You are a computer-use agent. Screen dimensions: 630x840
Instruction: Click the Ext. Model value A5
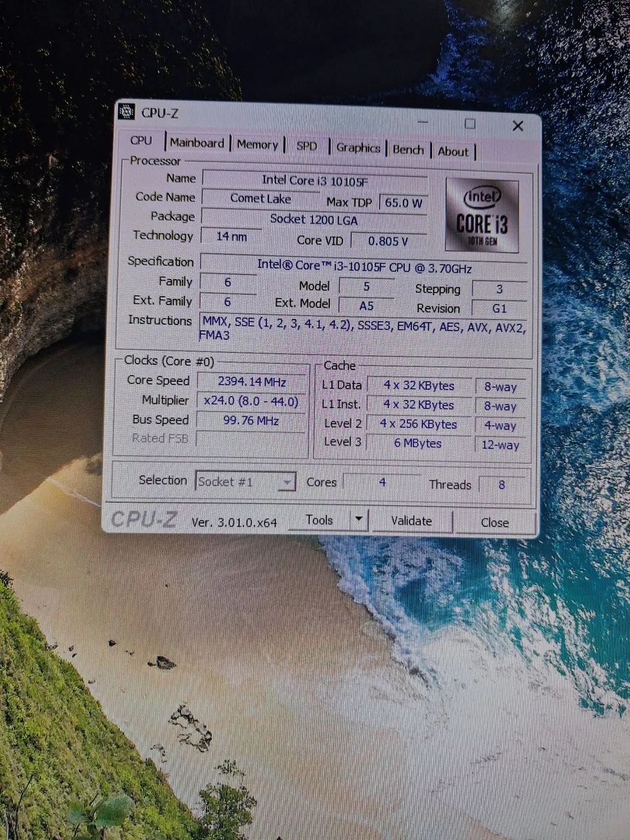point(366,305)
